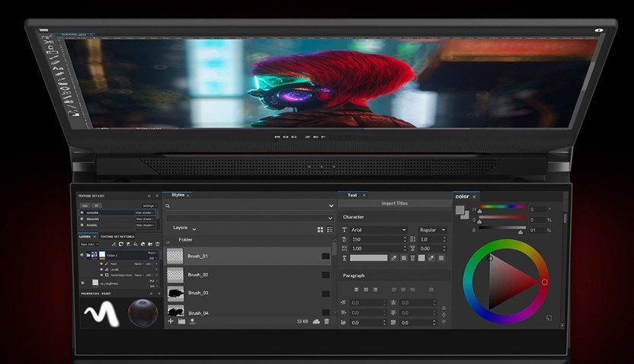This screenshot has width=634, height=364.
Task: Click the brightness value field showing 91
Action: (x=537, y=230)
